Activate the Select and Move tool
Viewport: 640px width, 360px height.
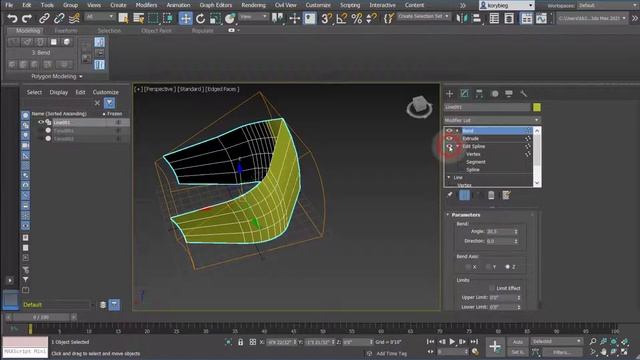pos(185,18)
